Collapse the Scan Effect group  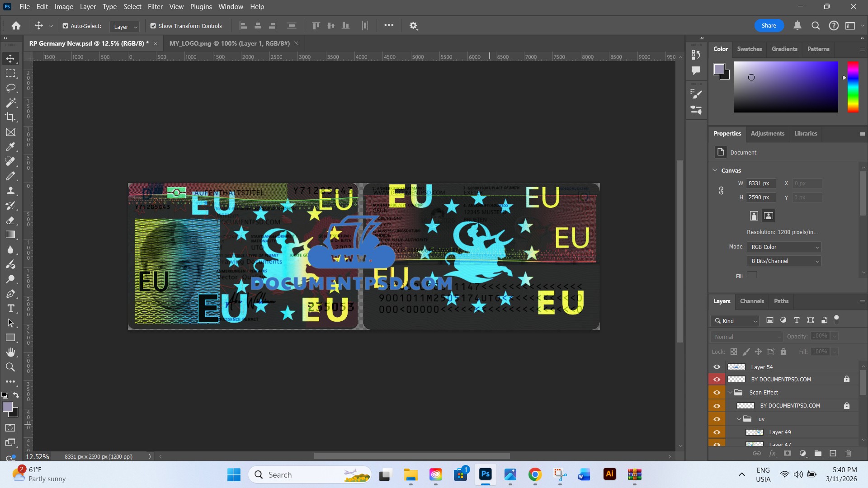730,393
